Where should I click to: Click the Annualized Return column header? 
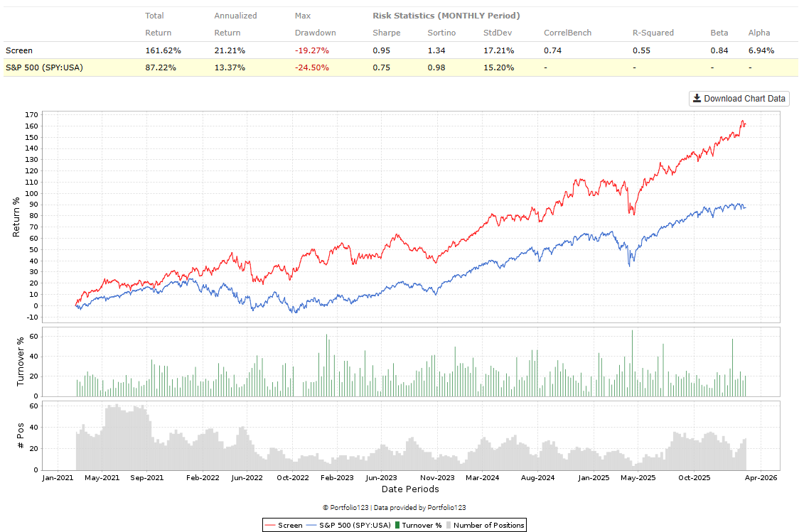[235, 24]
